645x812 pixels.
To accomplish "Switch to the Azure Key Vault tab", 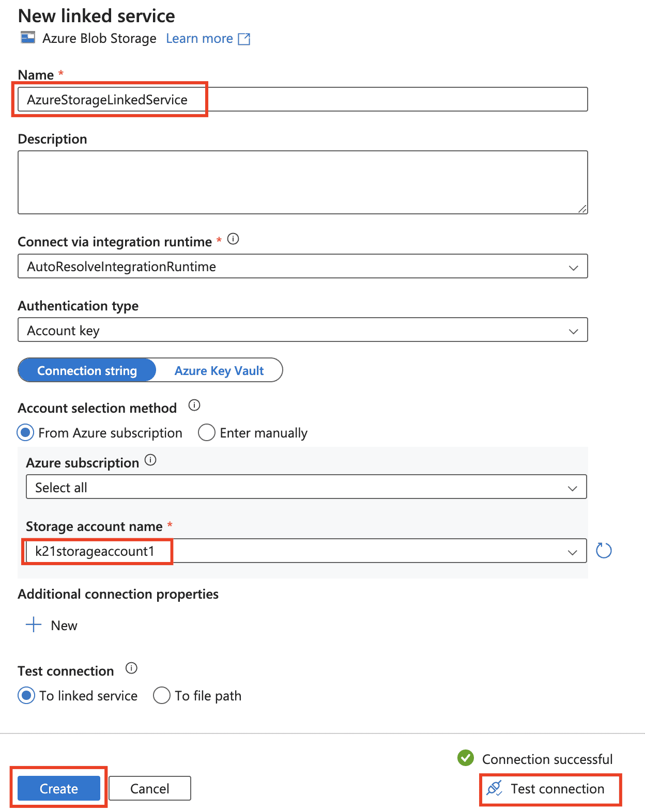I will point(219,370).
